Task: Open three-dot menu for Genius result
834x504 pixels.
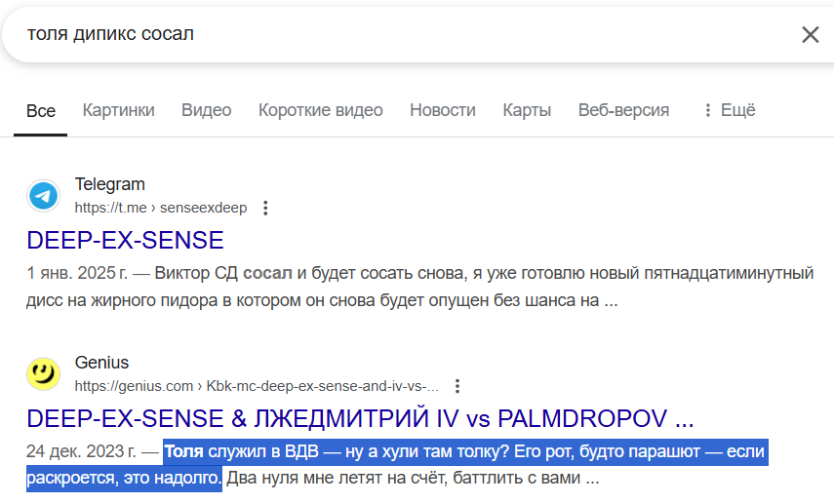Action: (x=457, y=386)
